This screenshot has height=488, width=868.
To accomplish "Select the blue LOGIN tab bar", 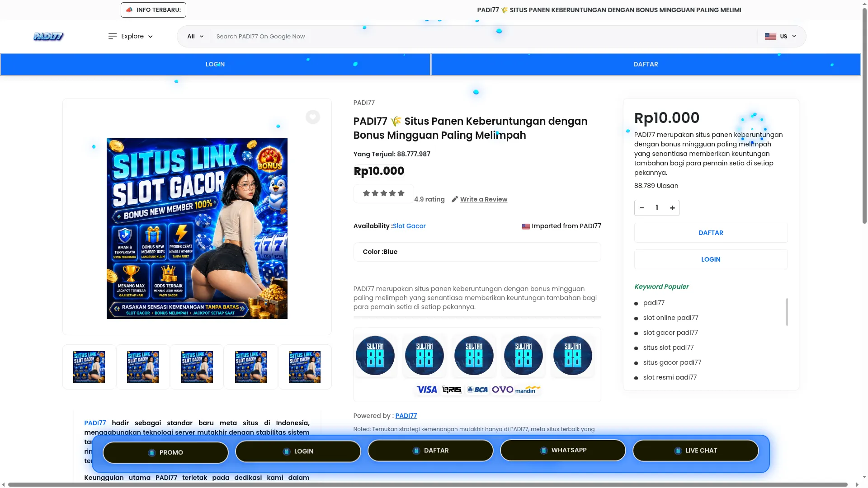I will (x=215, y=64).
